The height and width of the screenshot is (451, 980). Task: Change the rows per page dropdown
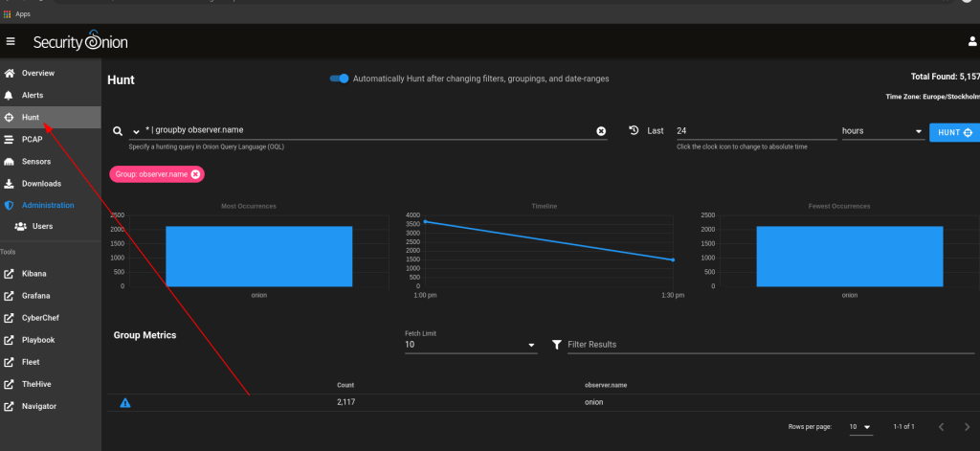pos(859,426)
